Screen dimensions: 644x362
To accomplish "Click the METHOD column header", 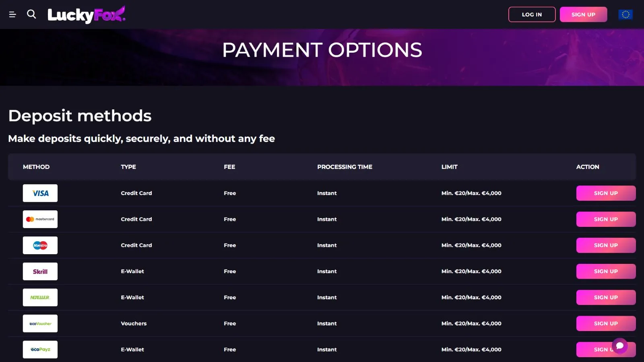I will click(36, 167).
